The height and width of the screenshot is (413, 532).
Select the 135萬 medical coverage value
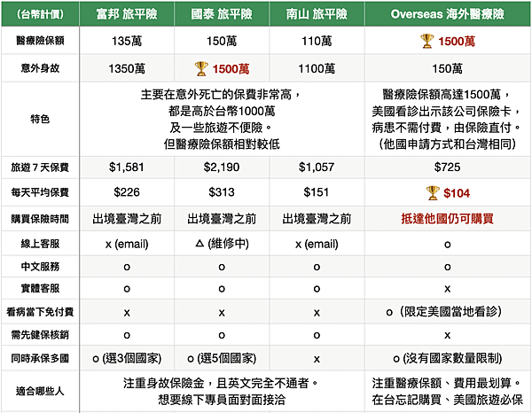tap(127, 41)
